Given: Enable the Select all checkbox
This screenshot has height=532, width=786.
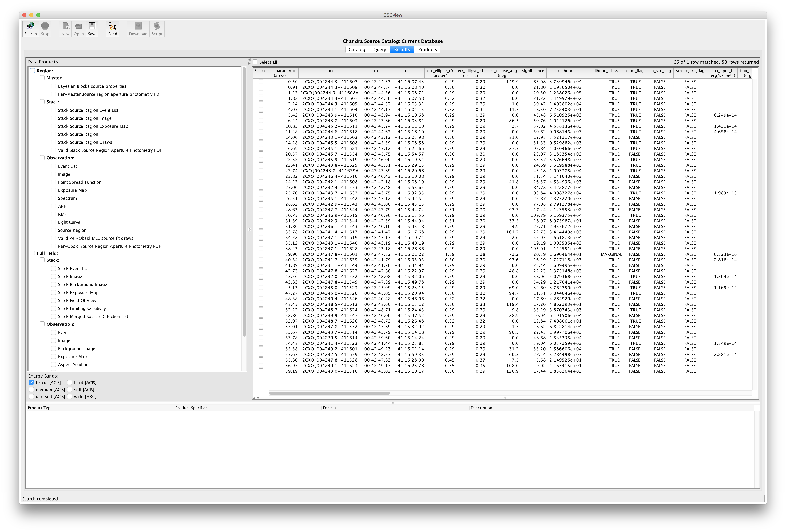Looking at the screenshot, I should pos(255,62).
